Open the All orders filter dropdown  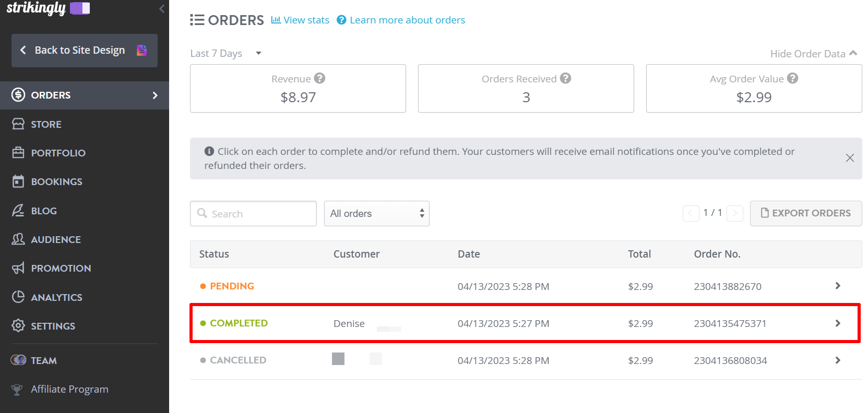[376, 213]
